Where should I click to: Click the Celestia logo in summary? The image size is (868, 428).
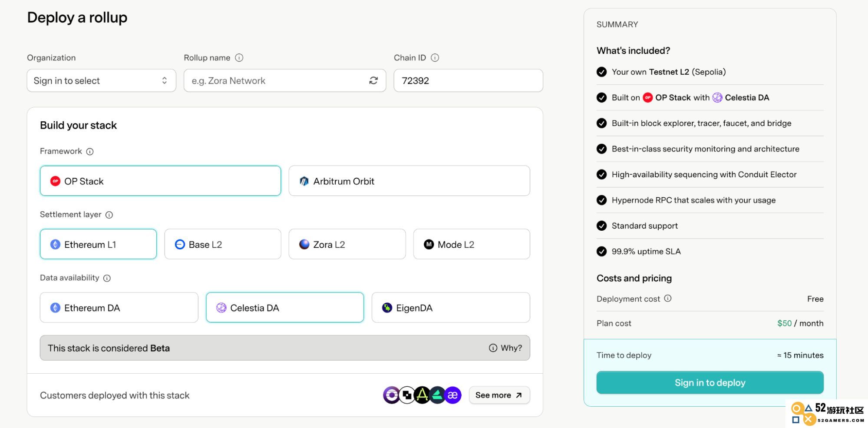(x=717, y=97)
